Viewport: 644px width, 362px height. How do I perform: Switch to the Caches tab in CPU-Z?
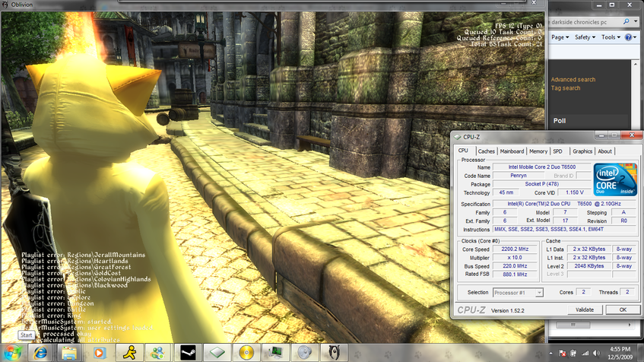(487, 151)
